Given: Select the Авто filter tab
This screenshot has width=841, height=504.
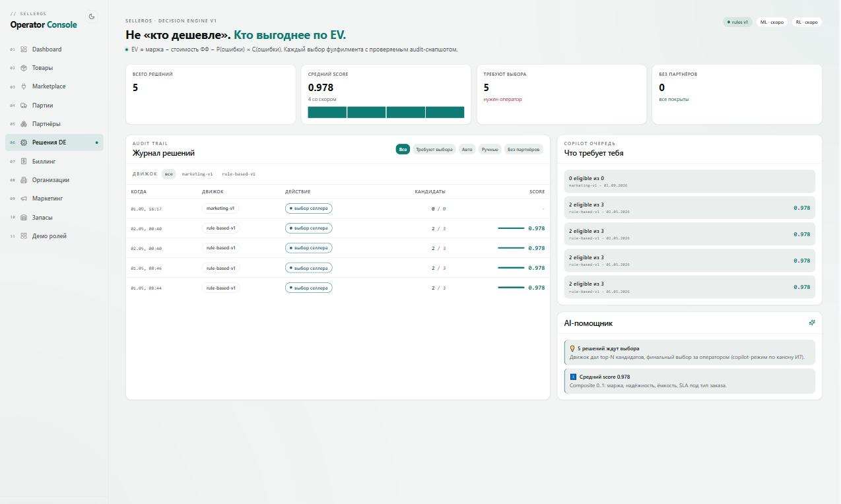Looking at the screenshot, I should [467, 150].
